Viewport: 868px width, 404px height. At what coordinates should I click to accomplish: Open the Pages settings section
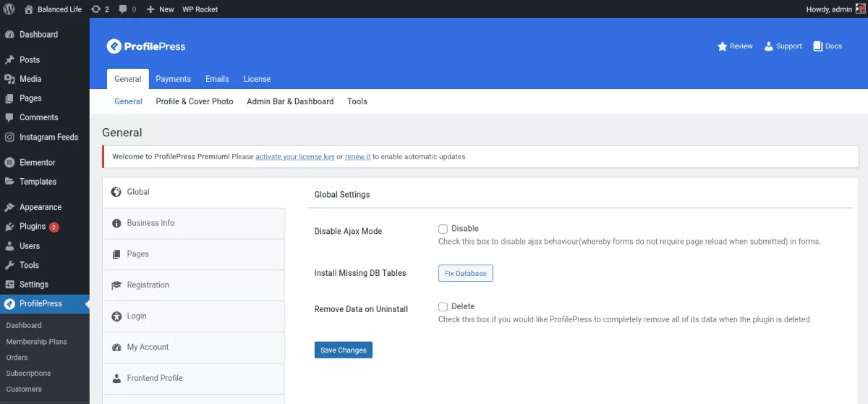[x=193, y=254]
